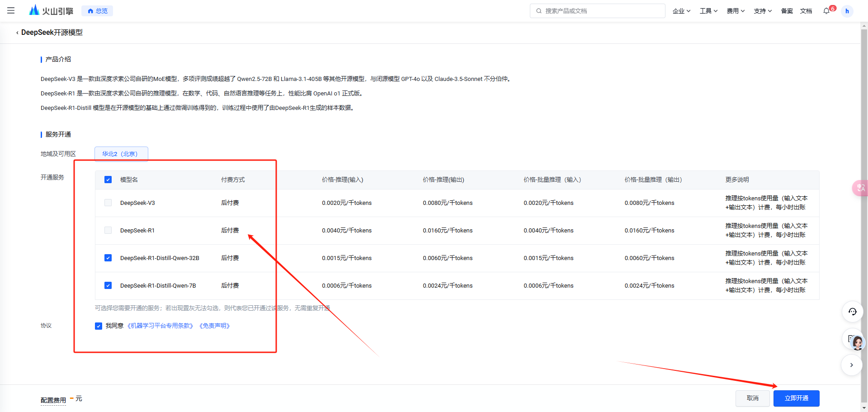The height and width of the screenshot is (412, 868).
Task: Toggle the select-all checkbox in table header
Action: click(x=108, y=180)
